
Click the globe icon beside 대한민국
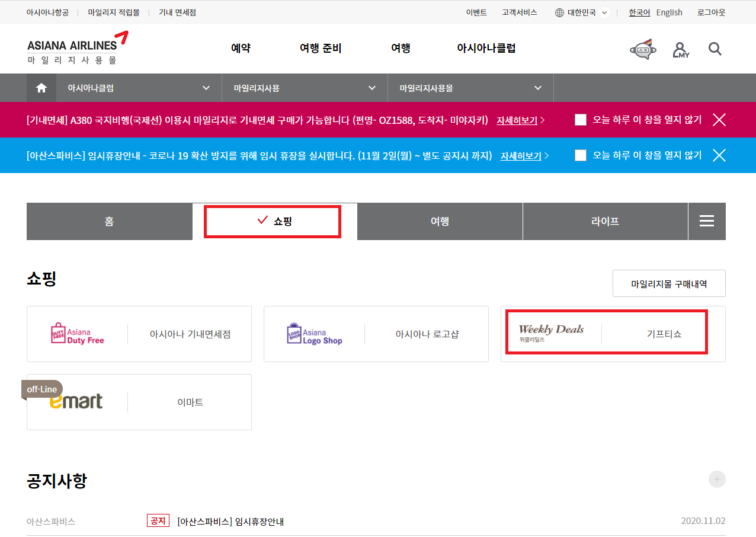559,12
